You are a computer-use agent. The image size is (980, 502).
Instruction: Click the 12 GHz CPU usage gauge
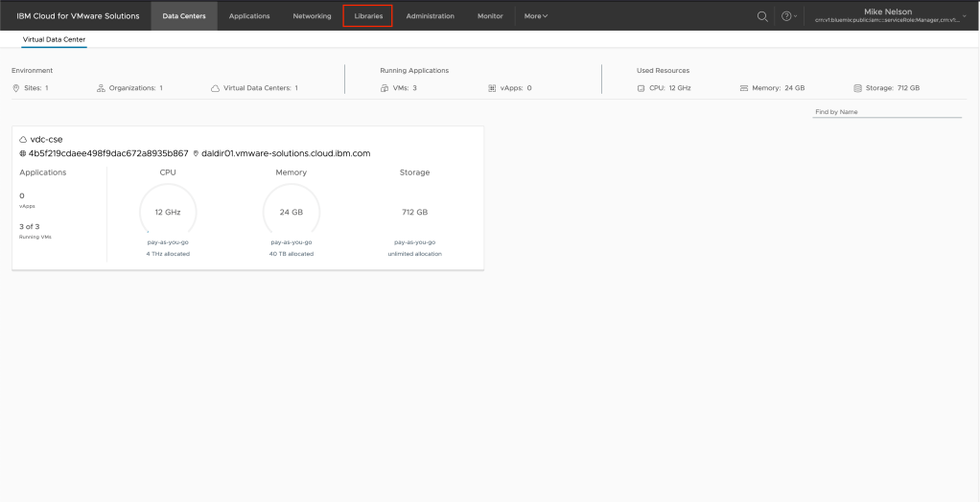click(168, 212)
